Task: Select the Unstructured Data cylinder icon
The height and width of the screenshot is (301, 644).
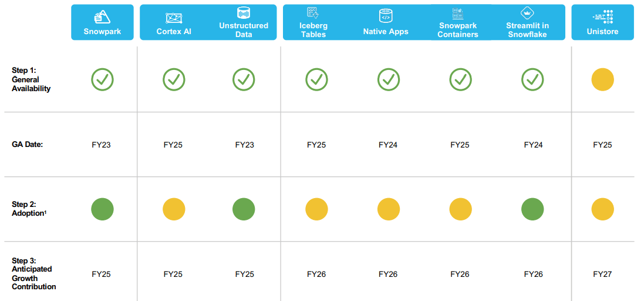Action: point(243,13)
